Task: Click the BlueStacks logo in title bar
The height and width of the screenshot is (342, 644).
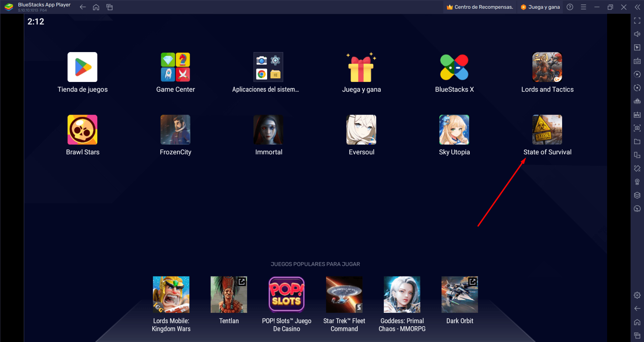Action: [x=9, y=7]
